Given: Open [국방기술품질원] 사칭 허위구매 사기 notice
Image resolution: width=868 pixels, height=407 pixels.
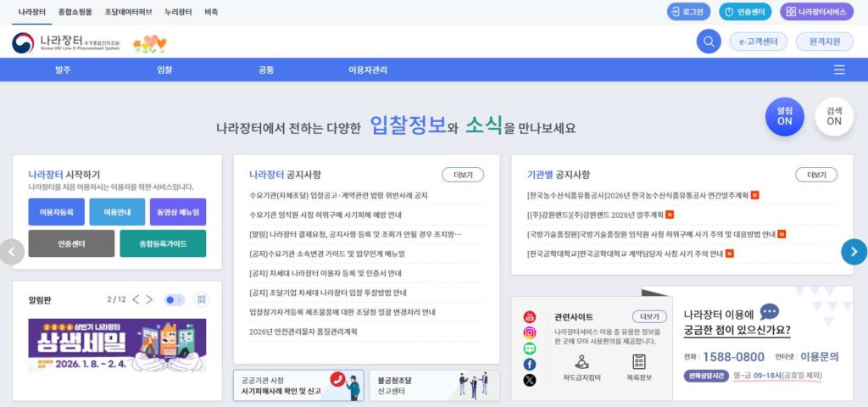Looking at the screenshot, I should (651, 234).
